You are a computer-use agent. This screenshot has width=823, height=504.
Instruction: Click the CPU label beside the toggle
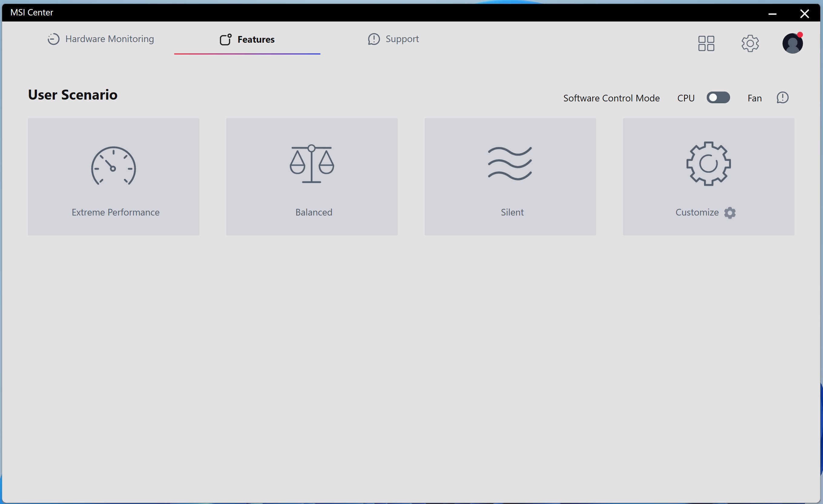[686, 98]
